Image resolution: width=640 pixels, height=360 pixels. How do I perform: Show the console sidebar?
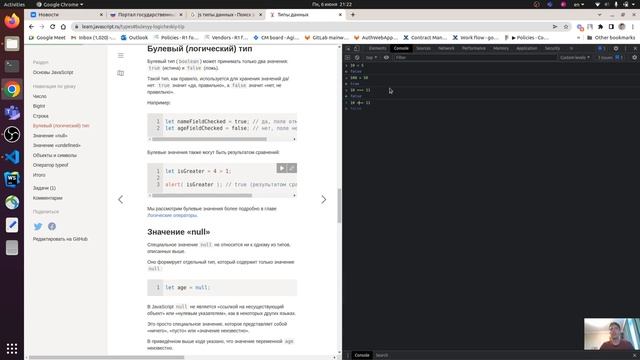coord(348,58)
